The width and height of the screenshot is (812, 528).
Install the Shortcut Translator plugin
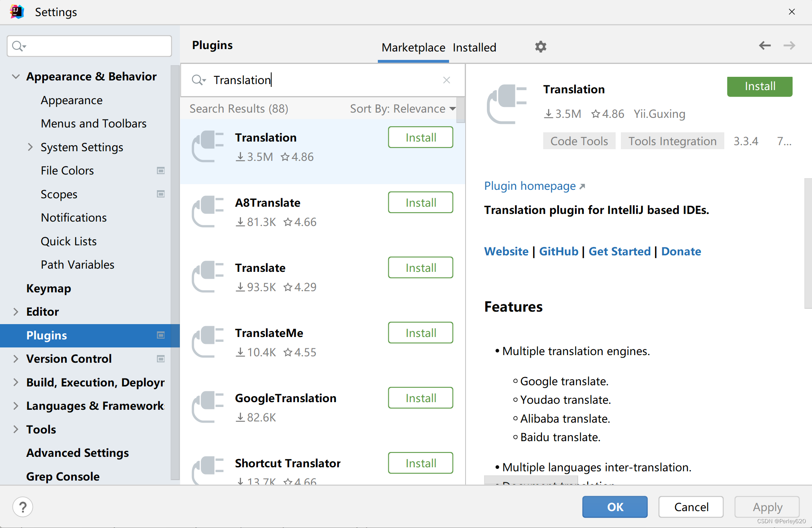(420, 463)
